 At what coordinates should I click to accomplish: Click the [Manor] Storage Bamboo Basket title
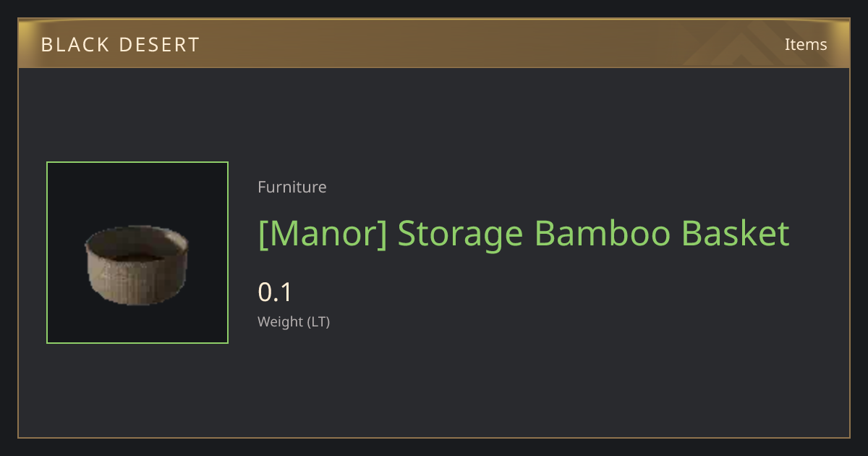click(x=524, y=234)
